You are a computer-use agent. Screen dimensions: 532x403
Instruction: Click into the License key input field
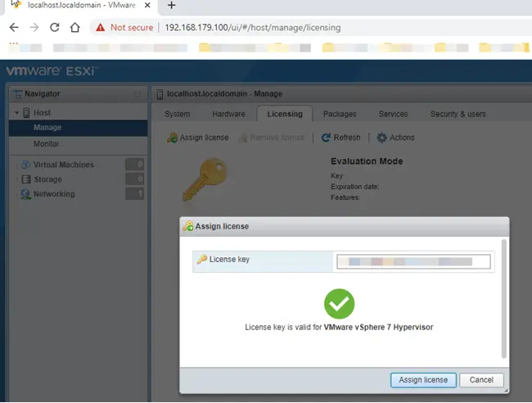click(x=413, y=261)
